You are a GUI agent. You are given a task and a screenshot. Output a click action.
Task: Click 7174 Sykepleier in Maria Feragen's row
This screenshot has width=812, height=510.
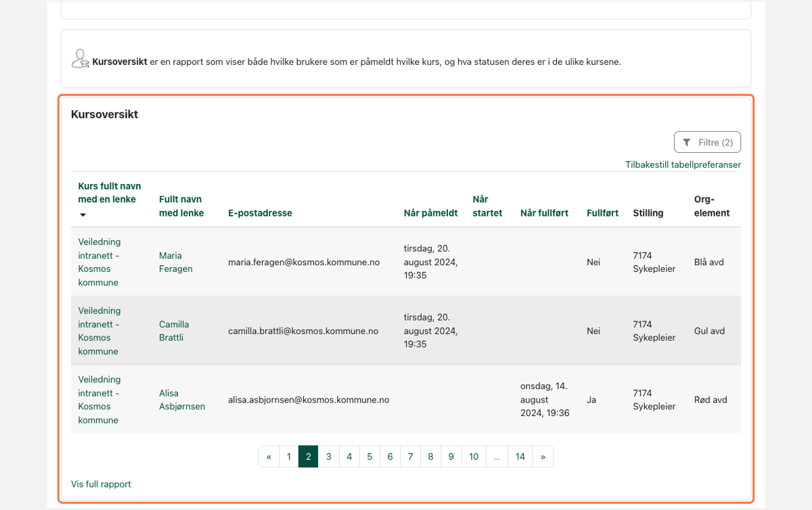pos(654,262)
